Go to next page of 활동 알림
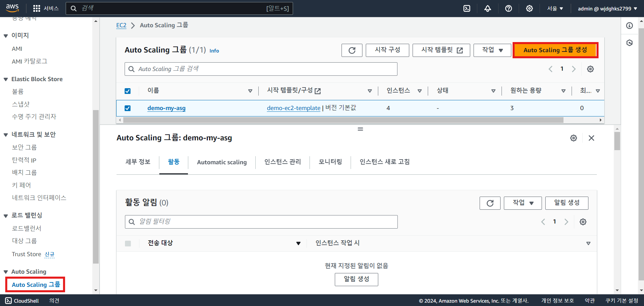644x306 pixels. (566, 222)
